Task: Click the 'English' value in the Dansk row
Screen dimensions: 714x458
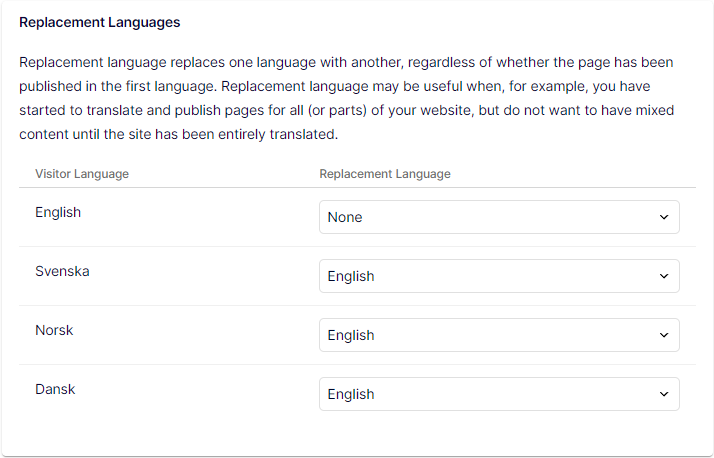Action: tap(351, 394)
